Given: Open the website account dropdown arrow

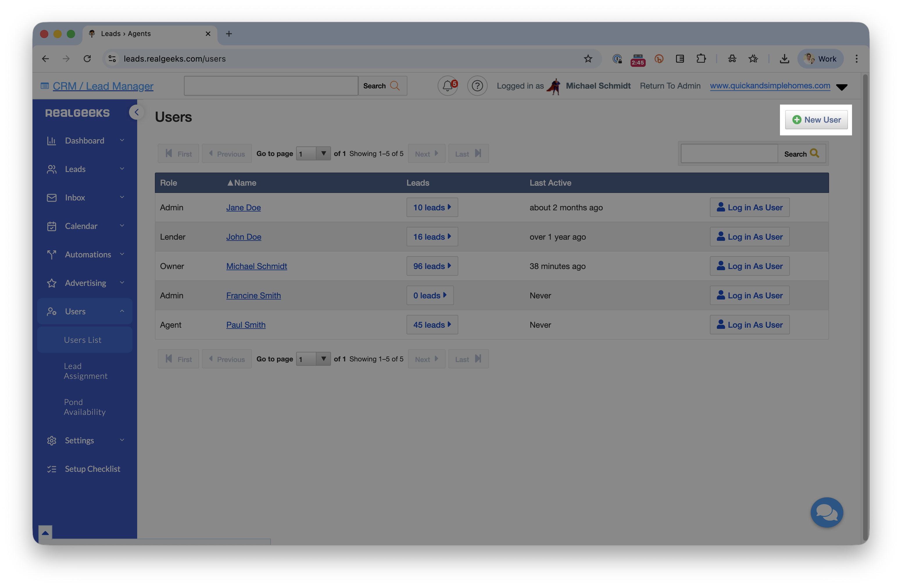Looking at the screenshot, I should click(x=842, y=87).
